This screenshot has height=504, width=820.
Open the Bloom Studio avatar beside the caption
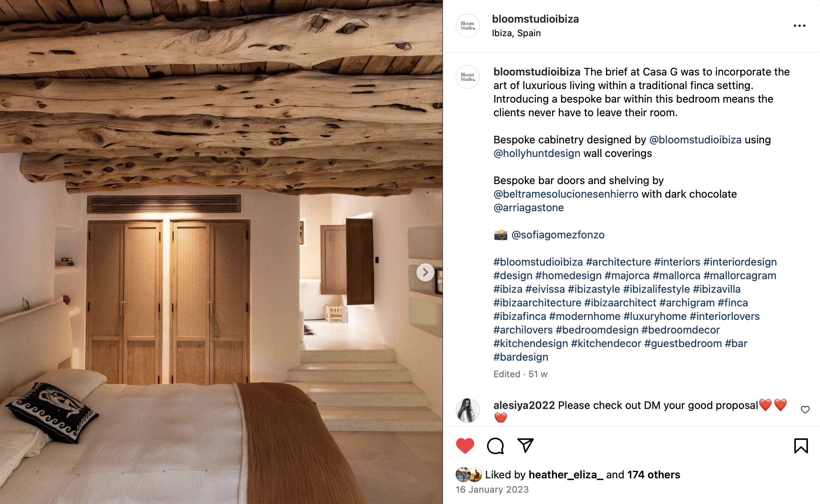pyautogui.click(x=468, y=77)
